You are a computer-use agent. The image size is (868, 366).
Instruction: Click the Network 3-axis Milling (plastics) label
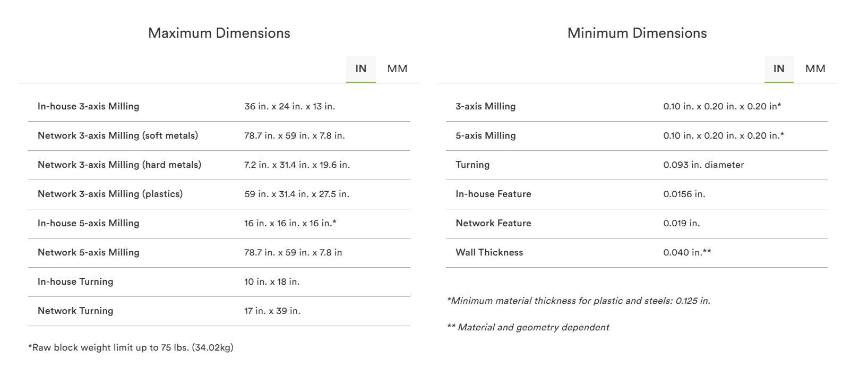point(110,194)
